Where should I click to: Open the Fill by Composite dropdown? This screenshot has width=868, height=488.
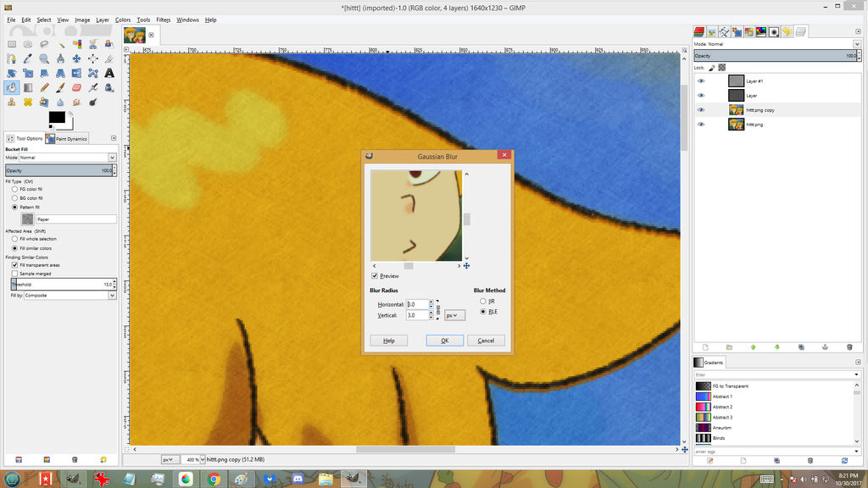click(x=70, y=296)
